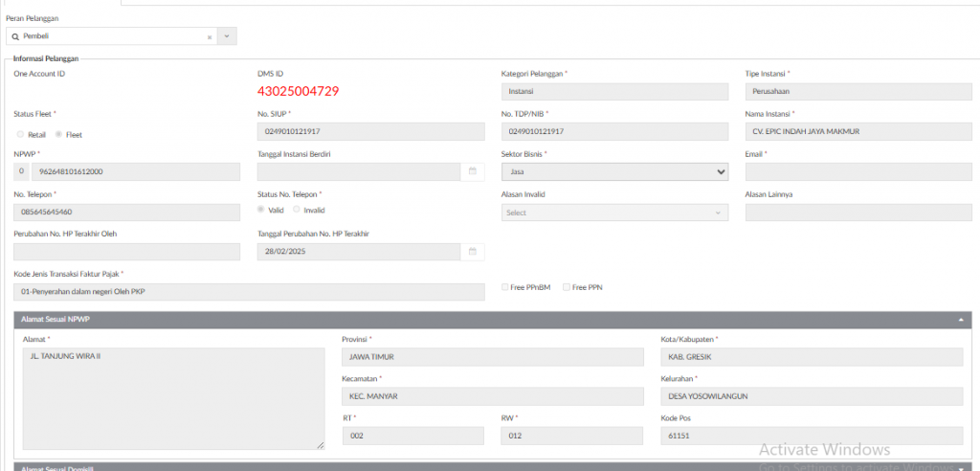Viewport: 980px width, 471px height.
Task: Choose the Invalid phone status radio button
Action: [297, 210]
